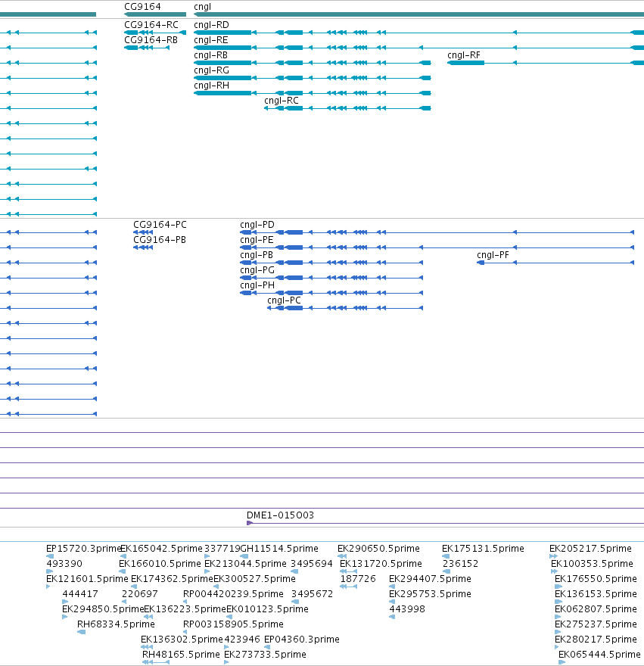Screen dimensions: 644x666
Task: Pick the EK010123.5prime label
Action: tap(268, 609)
